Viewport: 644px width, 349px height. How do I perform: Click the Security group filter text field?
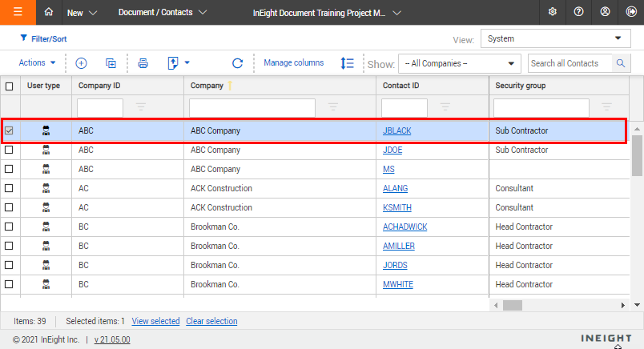tap(541, 107)
